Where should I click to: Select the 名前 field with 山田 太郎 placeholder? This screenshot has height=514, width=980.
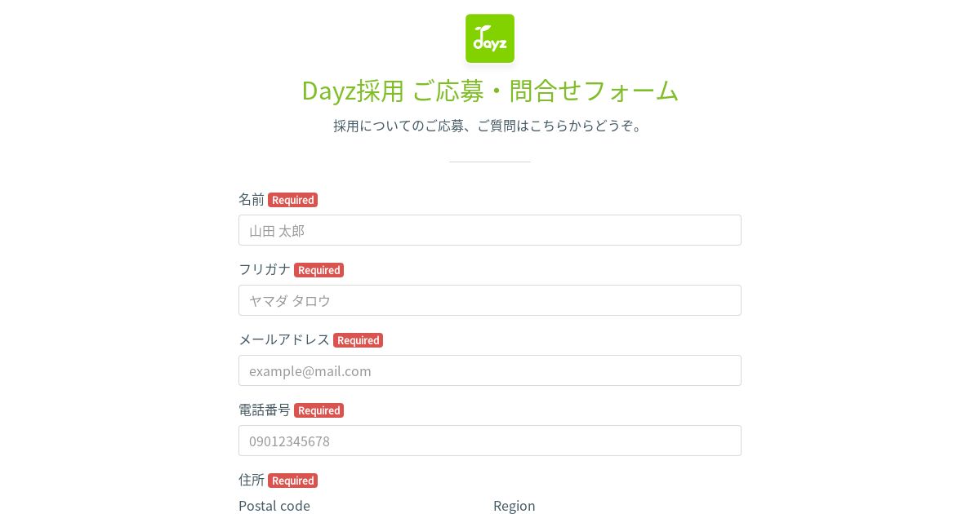point(490,230)
